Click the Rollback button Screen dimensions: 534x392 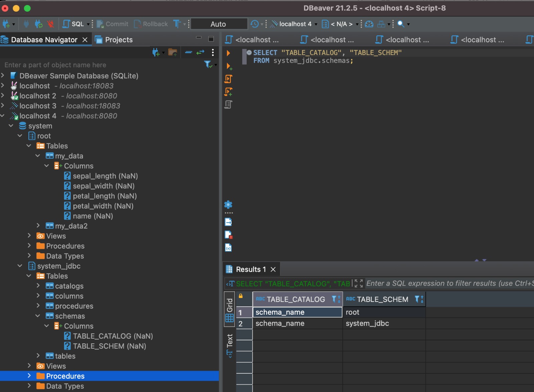click(151, 24)
